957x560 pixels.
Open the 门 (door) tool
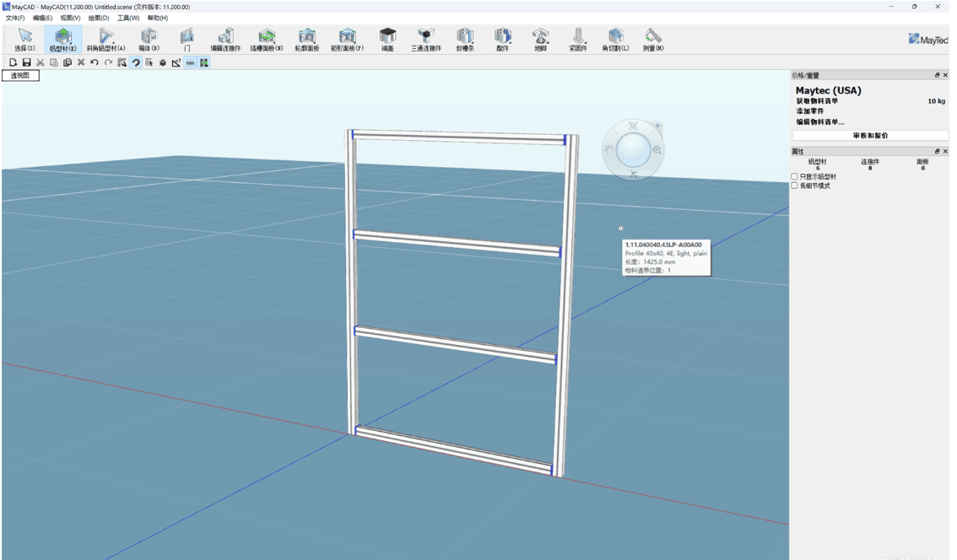(x=186, y=38)
